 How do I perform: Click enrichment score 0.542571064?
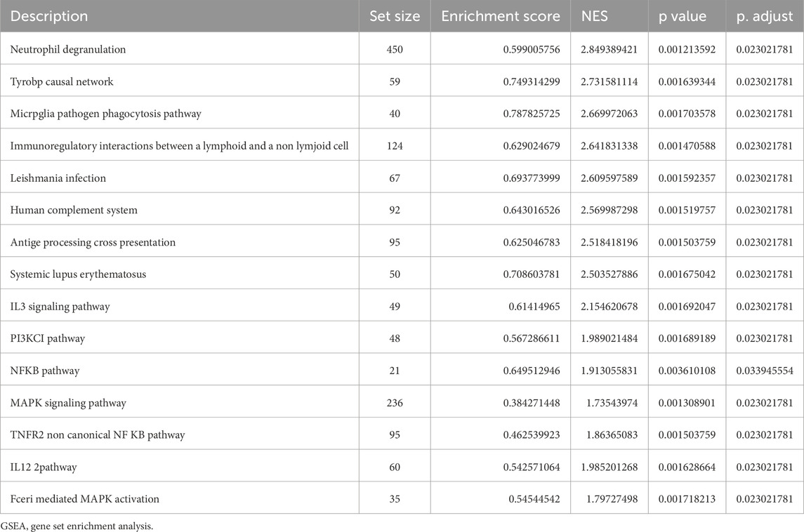[x=532, y=467]
